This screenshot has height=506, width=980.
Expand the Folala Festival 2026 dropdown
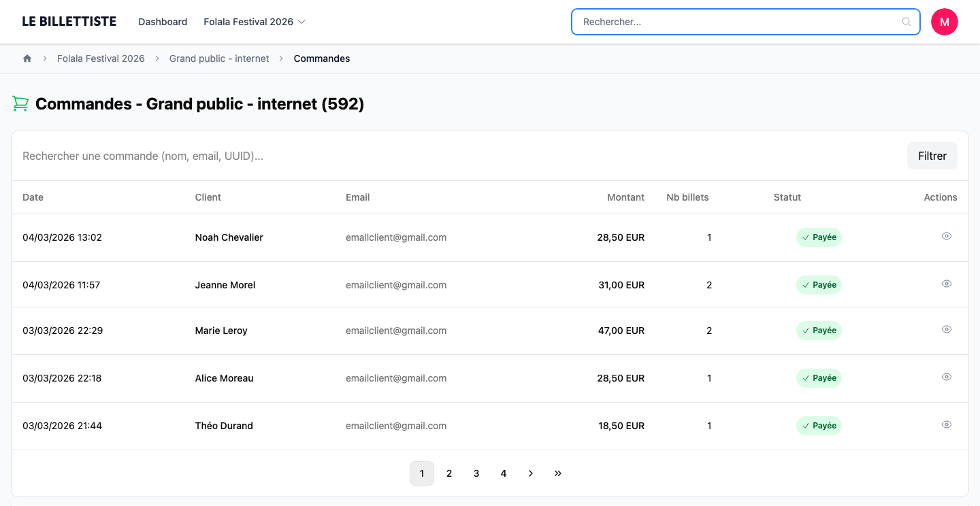tap(255, 22)
